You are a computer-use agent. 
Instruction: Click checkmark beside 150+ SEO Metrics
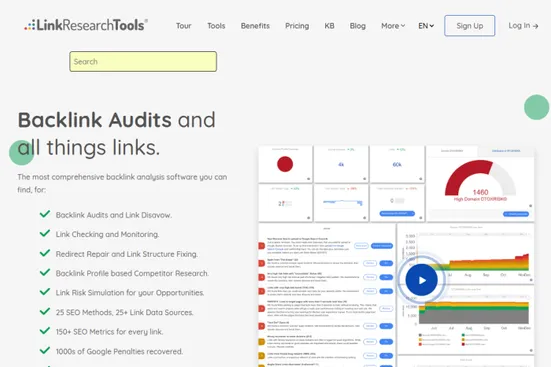click(45, 330)
